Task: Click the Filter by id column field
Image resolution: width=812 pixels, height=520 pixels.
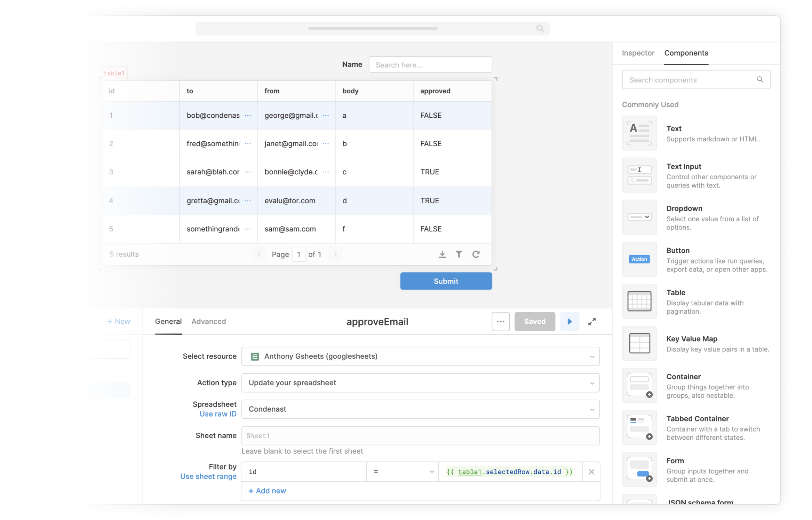Action: click(x=304, y=472)
